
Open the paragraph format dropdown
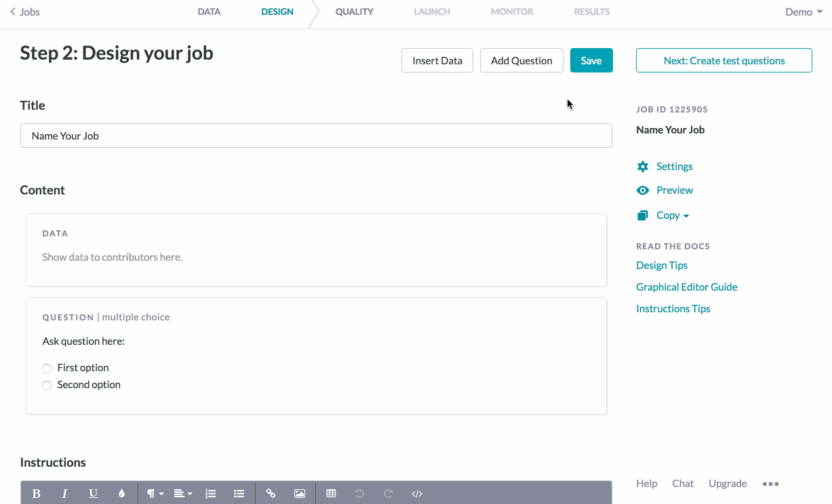coord(155,494)
